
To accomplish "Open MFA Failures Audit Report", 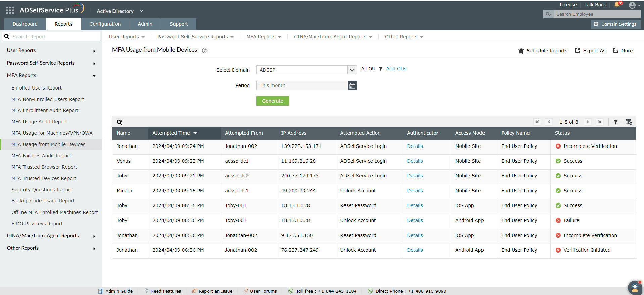I will pyautogui.click(x=41, y=156).
